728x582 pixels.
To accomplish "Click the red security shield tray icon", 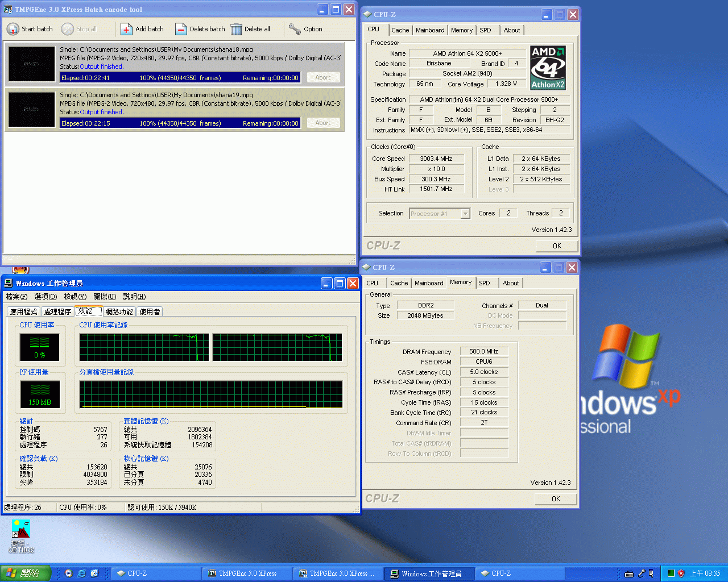I will coord(681,573).
